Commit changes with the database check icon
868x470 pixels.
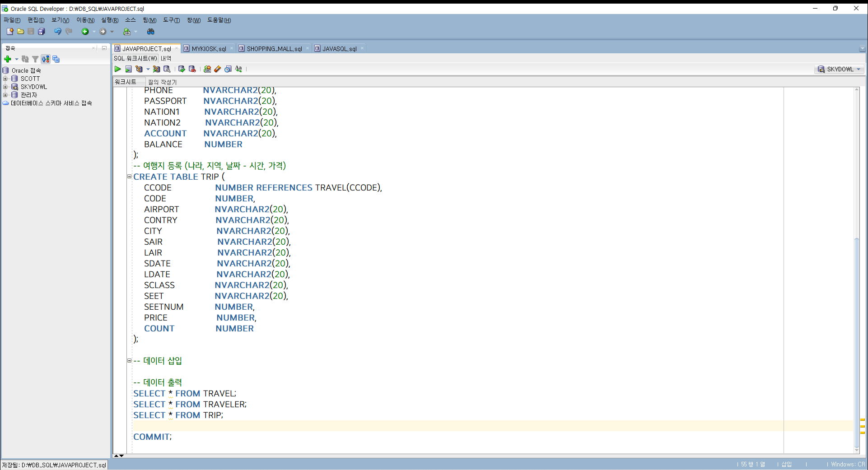click(182, 69)
